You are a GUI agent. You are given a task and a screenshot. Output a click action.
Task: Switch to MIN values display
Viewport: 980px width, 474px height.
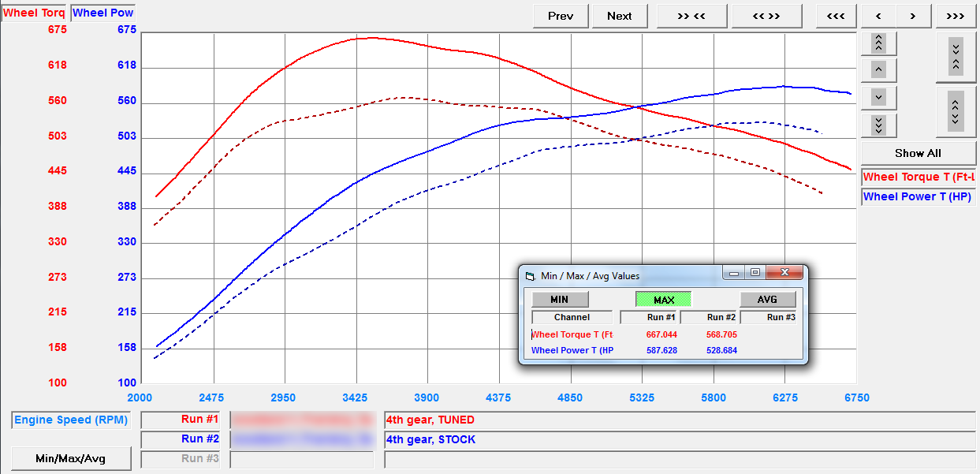pyautogui.click(x=560, y=300)
